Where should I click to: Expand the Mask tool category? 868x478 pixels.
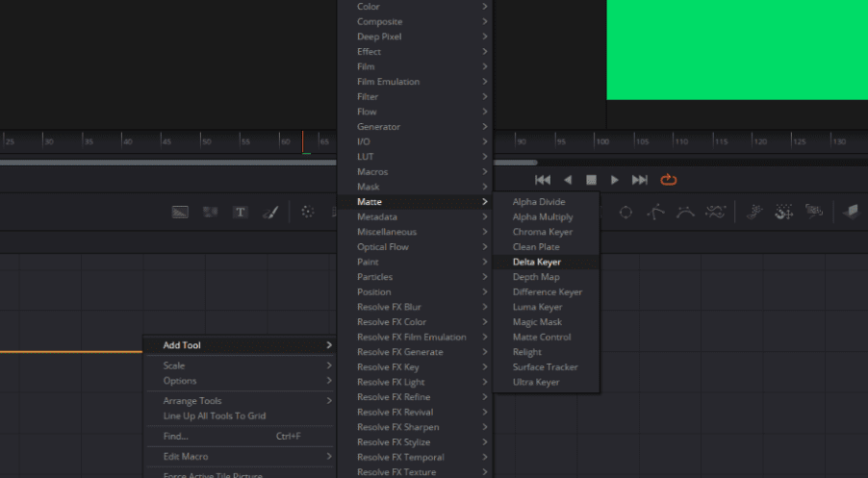(x=415, y=187)
